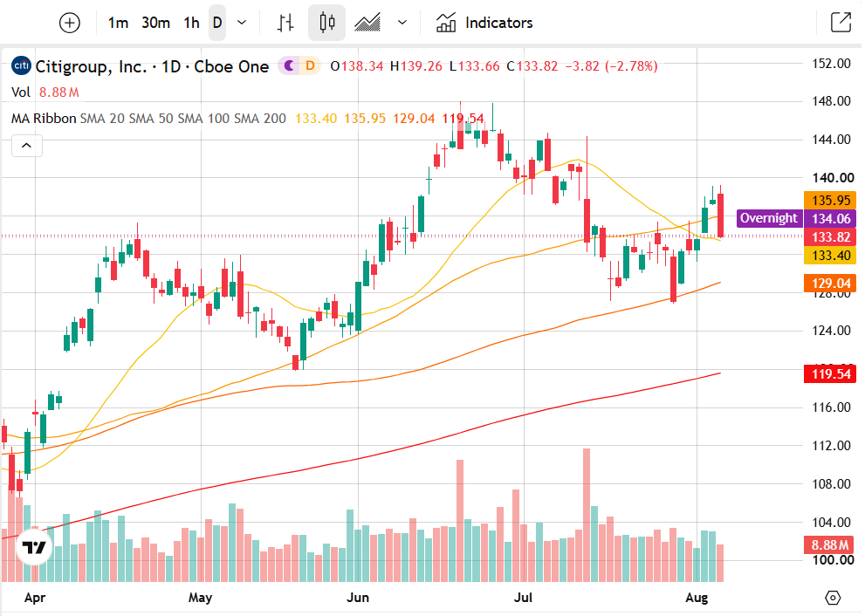865x616 pixels.
Task: Switch to area chart style
Action: [x=367, y=23]
